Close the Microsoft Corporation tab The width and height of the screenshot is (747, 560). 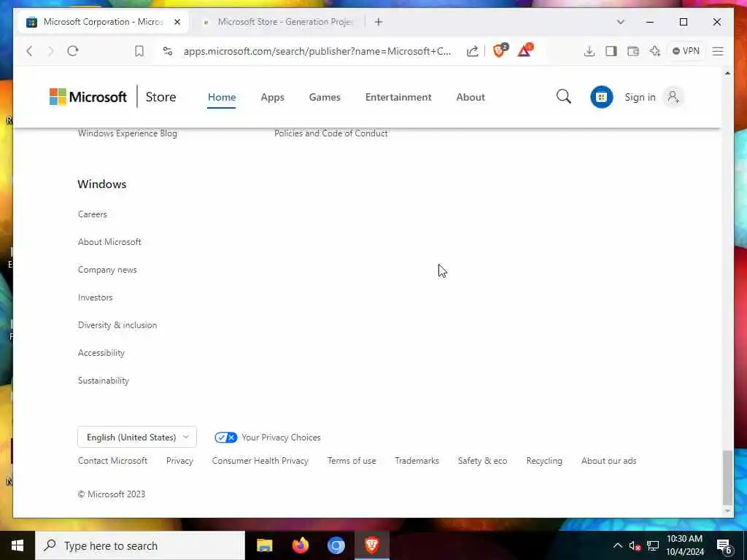click(x=177, y=22)
